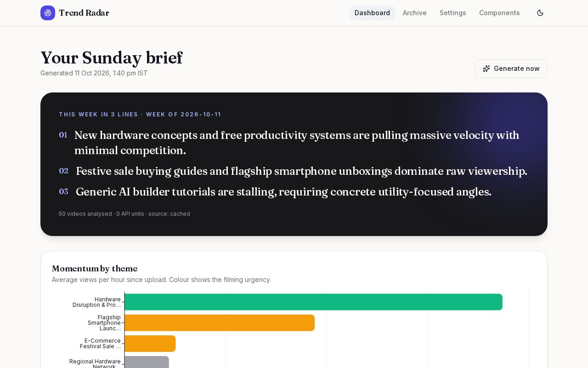Click the line about generic AI builder tutorials
The width and height of the screenshot is (588, 368).
(x=283, y=192)
